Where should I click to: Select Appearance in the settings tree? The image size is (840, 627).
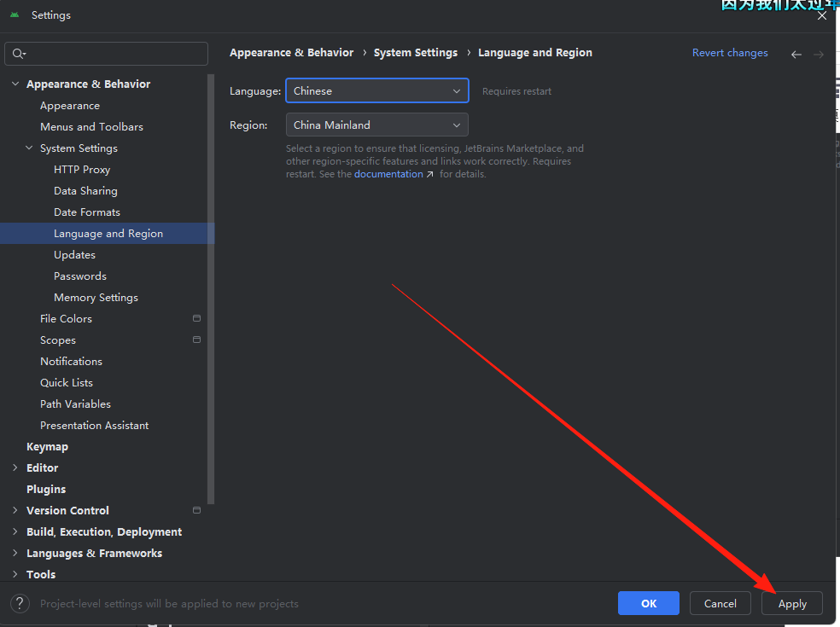pos(70,106)
